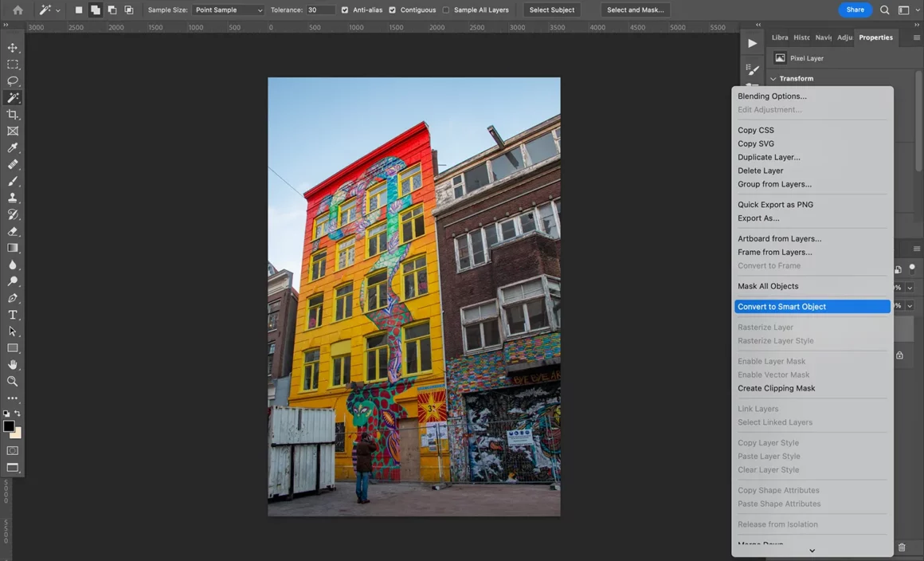Image resolution: width=924 pixels, height=561 pixels.
Task: Enable Sample All Layers checkbox
Action: click(x=445, y=10)
